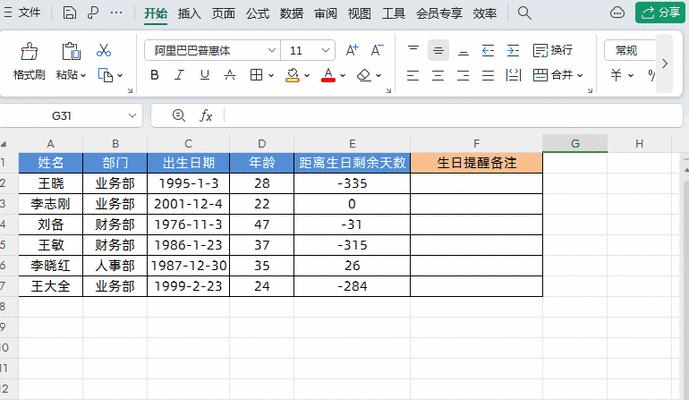Expand the borders dropdown arrow

pyautogui.click(x=271, y=76)
